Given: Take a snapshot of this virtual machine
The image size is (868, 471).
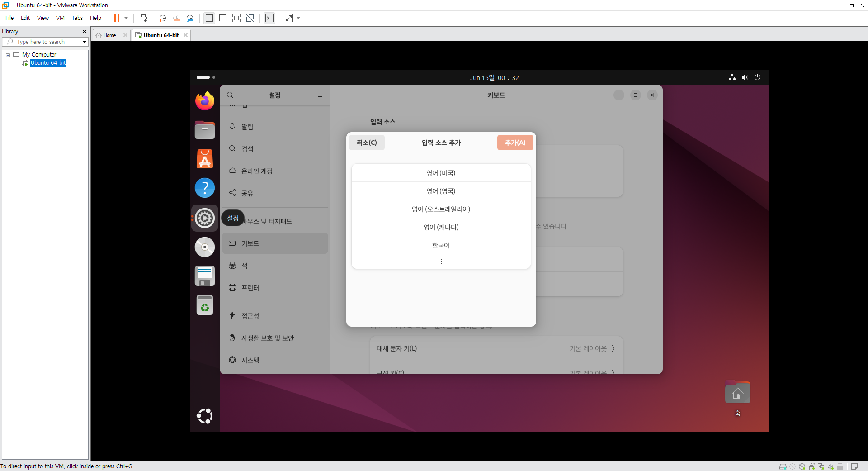Looking at the screenshot, I should tap(163, 18).
